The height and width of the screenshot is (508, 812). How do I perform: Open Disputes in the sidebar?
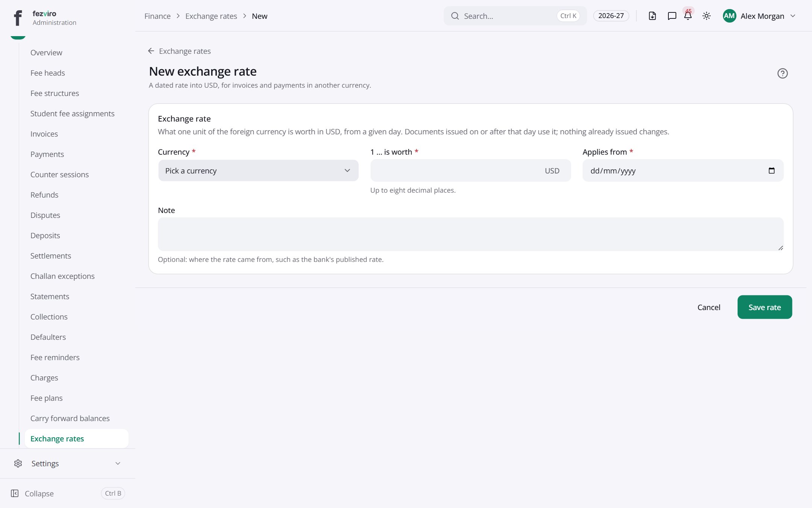click(76, 215)
